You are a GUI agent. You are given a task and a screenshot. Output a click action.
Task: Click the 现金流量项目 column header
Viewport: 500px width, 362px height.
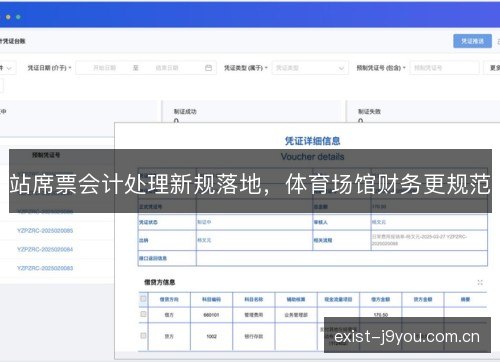point(338,299)
